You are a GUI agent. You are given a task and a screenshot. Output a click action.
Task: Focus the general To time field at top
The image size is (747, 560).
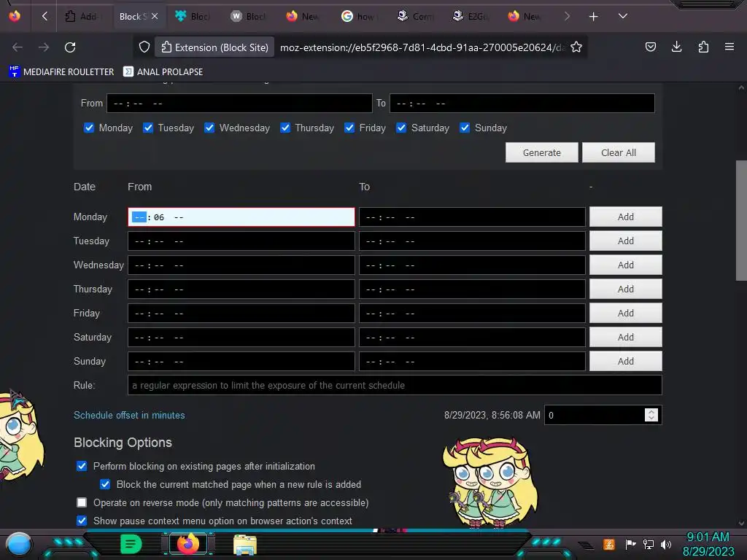522,104
